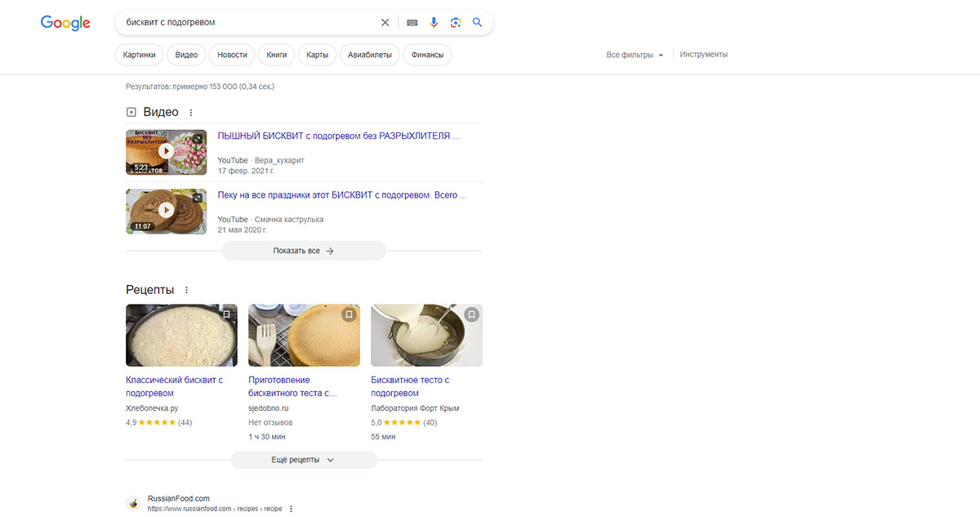980x517 pixels.
Task: Start voice search with microphone icon
Action: (434, 23)
